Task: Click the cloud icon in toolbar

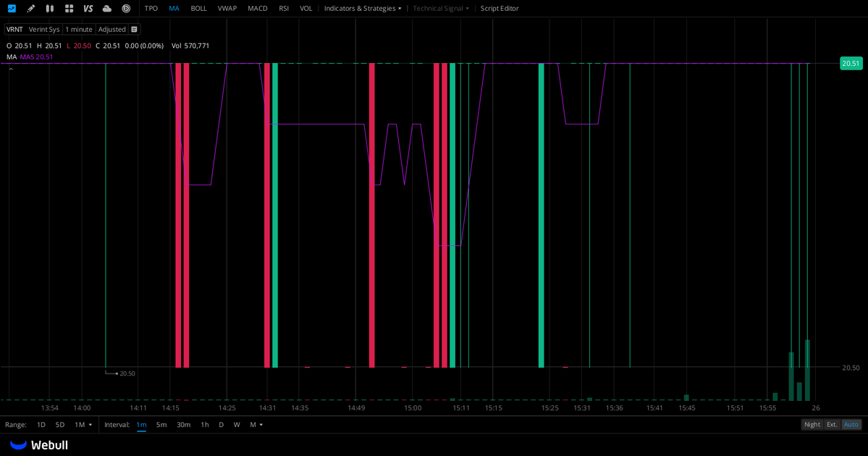Action: [107, 8]
